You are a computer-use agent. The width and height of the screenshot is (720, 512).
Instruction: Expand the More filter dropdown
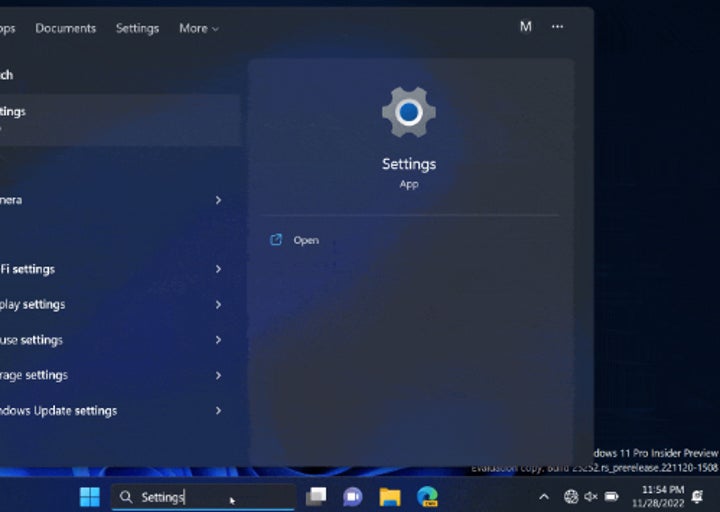click(x=198, y=28)
